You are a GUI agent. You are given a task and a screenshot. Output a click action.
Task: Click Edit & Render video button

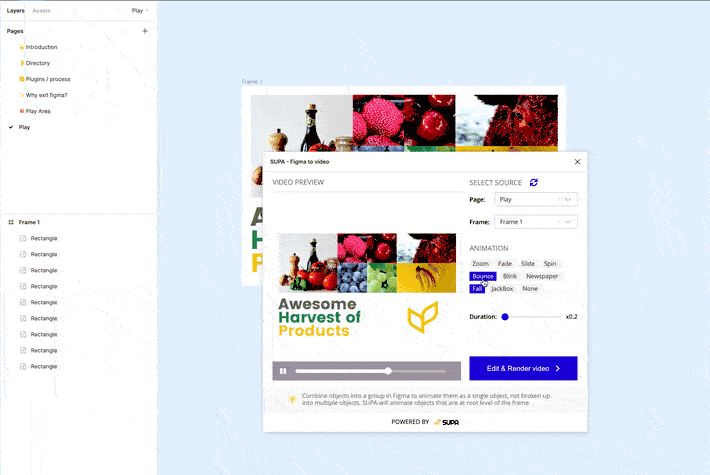coord(523,368)
